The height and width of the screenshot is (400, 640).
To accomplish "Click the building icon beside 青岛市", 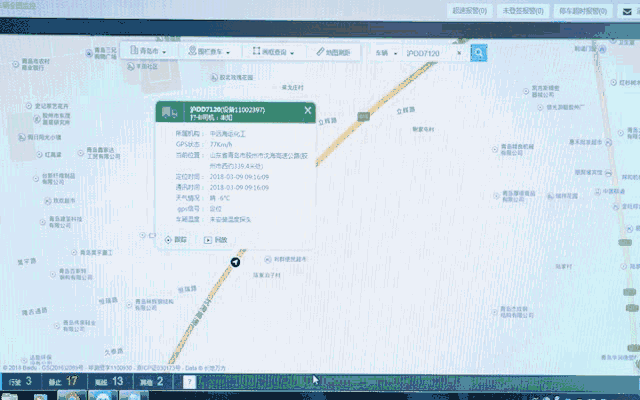I will (134, 50).
